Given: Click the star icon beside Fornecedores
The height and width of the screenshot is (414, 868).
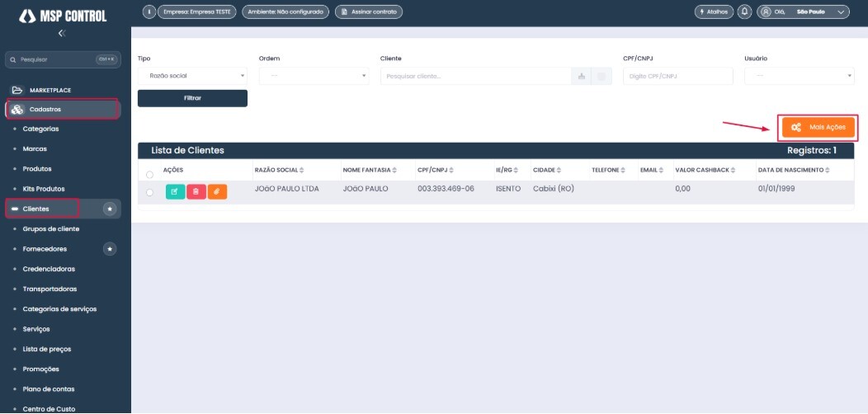Looking at the screenshot, I should pos(110,249).
